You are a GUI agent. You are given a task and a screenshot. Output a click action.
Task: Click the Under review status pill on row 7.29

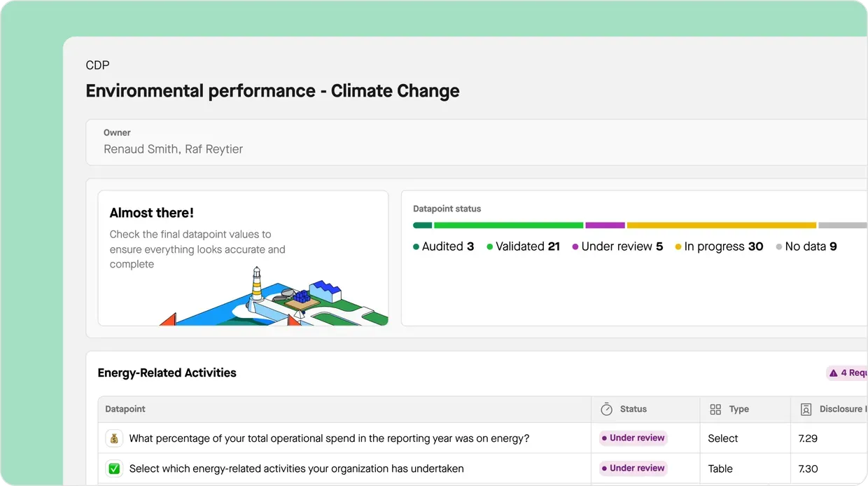click(x=632, y=438)
